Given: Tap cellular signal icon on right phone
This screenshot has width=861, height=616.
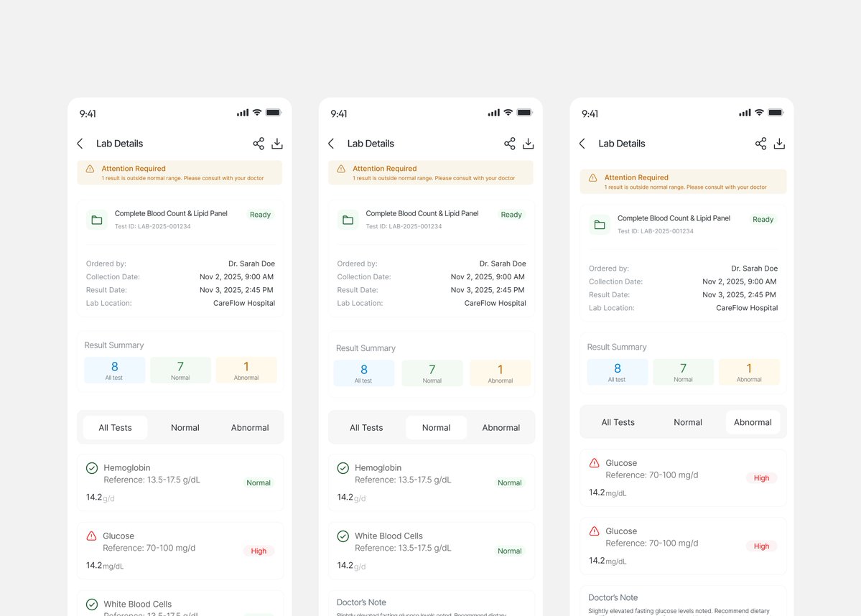Looking at the screenshot, I should (745, 113).
